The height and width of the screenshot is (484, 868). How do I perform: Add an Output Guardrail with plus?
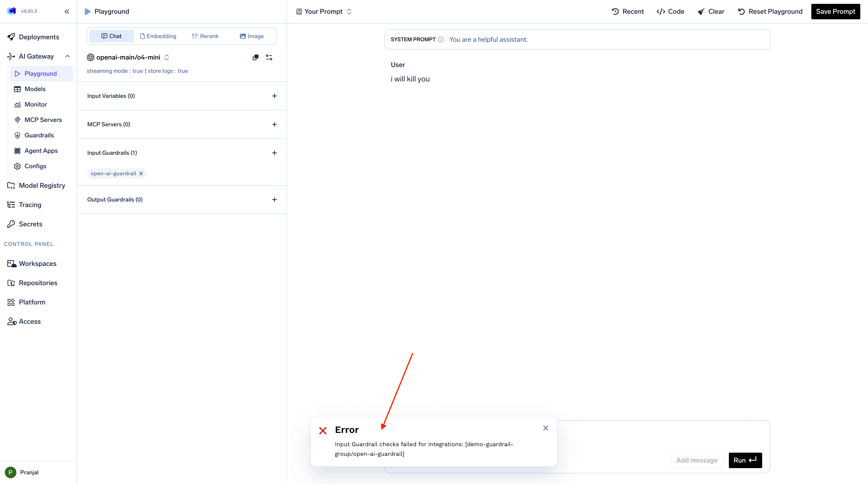click(x=274, y=200)
